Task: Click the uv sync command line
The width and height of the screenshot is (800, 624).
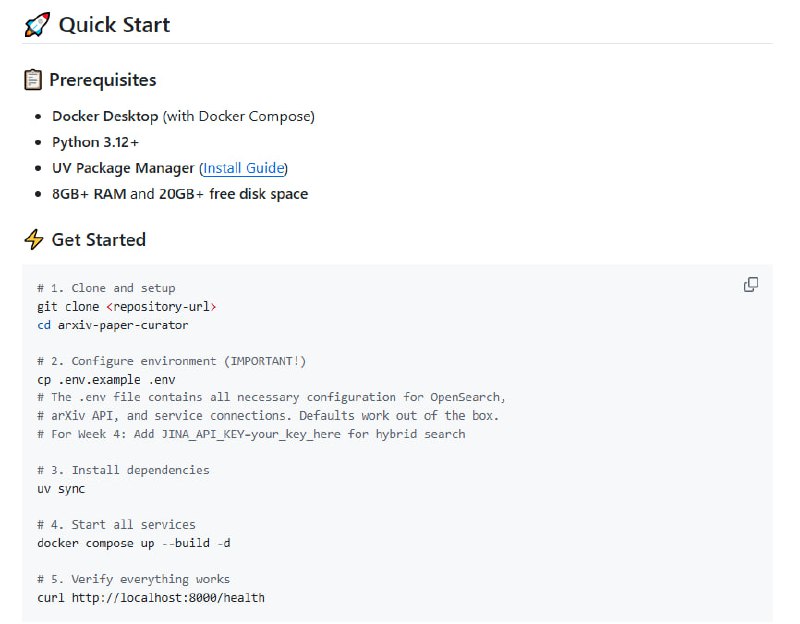Action: (x=61, y=489)
